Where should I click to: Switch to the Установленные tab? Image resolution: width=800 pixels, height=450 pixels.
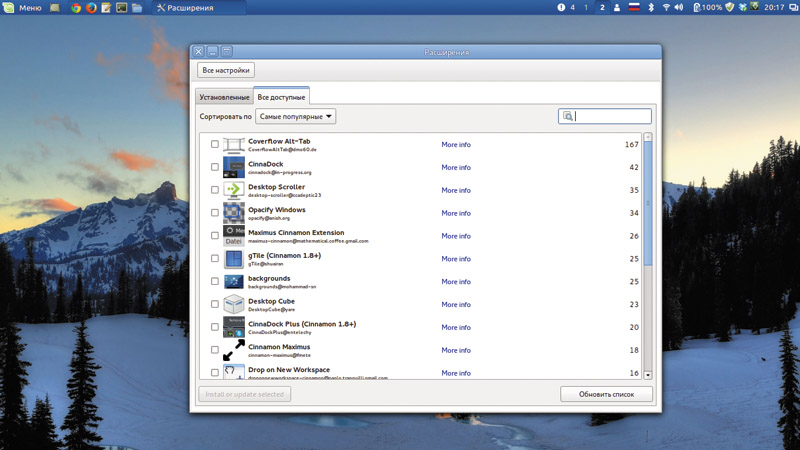click(224, 97)
